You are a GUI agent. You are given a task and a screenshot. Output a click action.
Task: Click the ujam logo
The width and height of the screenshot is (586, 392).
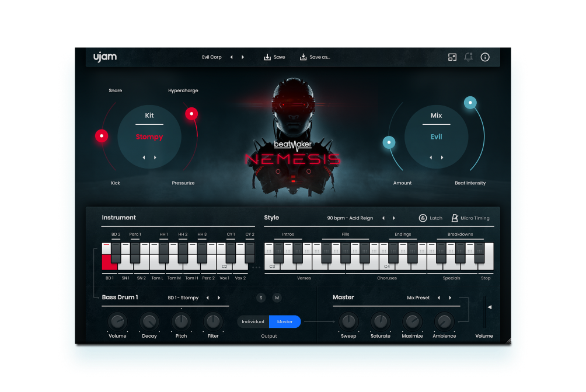click(x=105, y=57)
